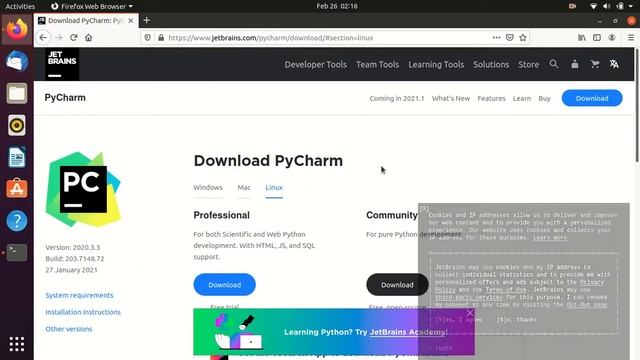The image size is (640, 360).
Task: Open Coming in 2021.1 link
Action: 397,98
